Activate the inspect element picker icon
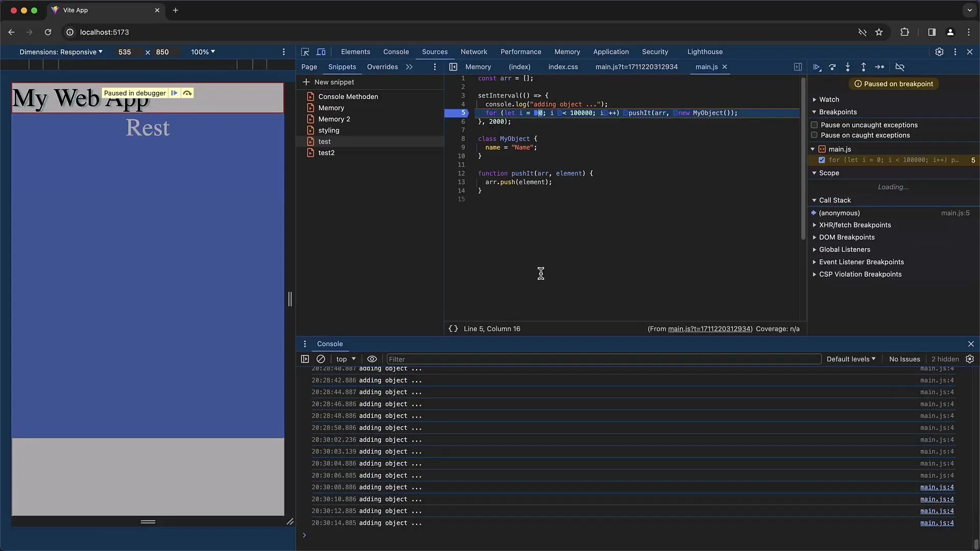 [305, 52]
